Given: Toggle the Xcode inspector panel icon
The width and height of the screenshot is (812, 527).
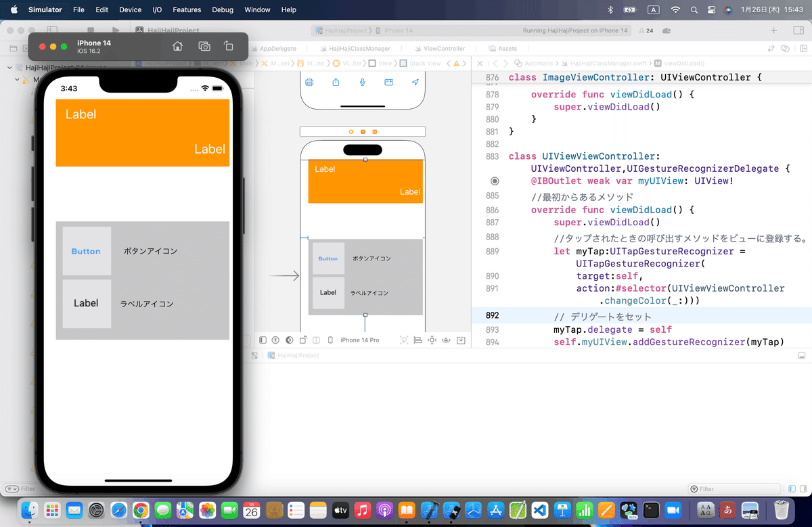Looking at the screenshot, I should (797, 30).
